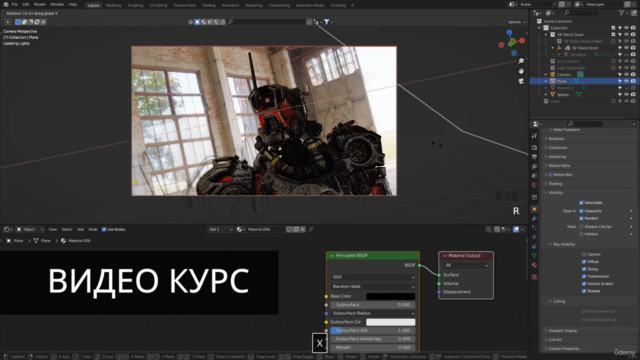Open outliner display mode dropdown
The height and width of the screenshot is (360, 640).
tap(539, 13)
